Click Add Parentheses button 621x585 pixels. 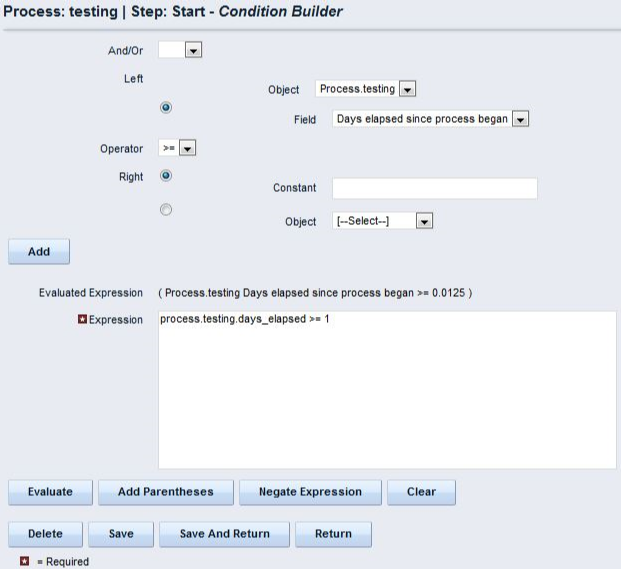(x=167, y=492)
